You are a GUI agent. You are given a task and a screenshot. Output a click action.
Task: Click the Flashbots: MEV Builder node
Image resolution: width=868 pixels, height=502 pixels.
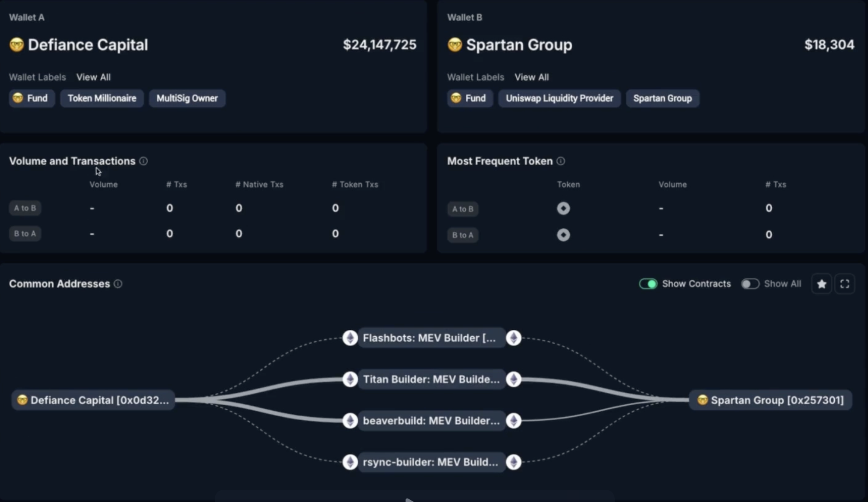click(431, 338)
